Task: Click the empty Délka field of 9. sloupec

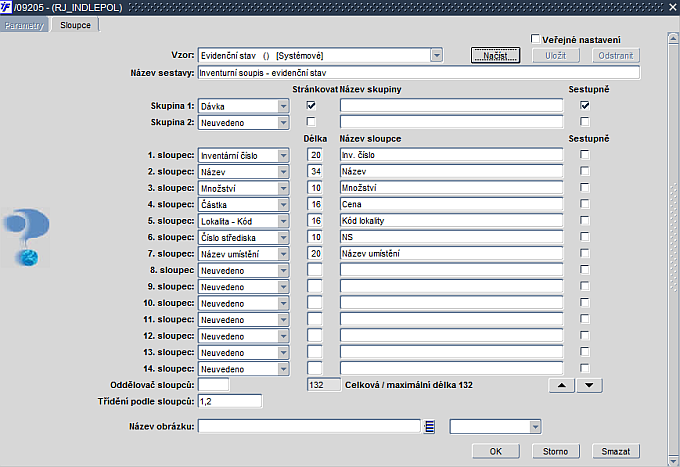Action: [315, 286]
